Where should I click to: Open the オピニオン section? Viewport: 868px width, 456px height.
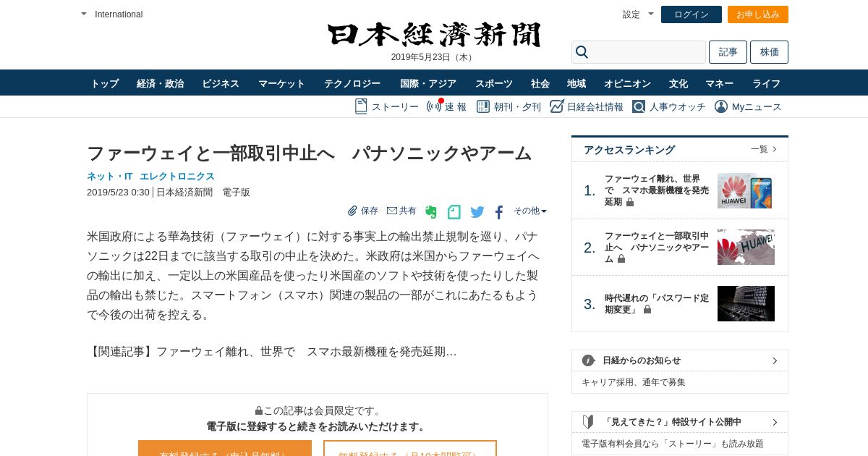coord(627,83)
